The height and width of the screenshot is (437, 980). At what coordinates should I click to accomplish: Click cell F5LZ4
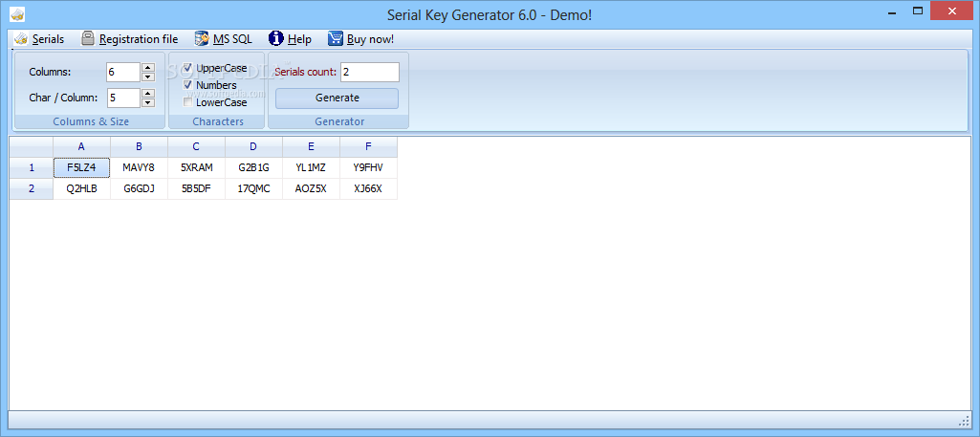click(81, 167)
